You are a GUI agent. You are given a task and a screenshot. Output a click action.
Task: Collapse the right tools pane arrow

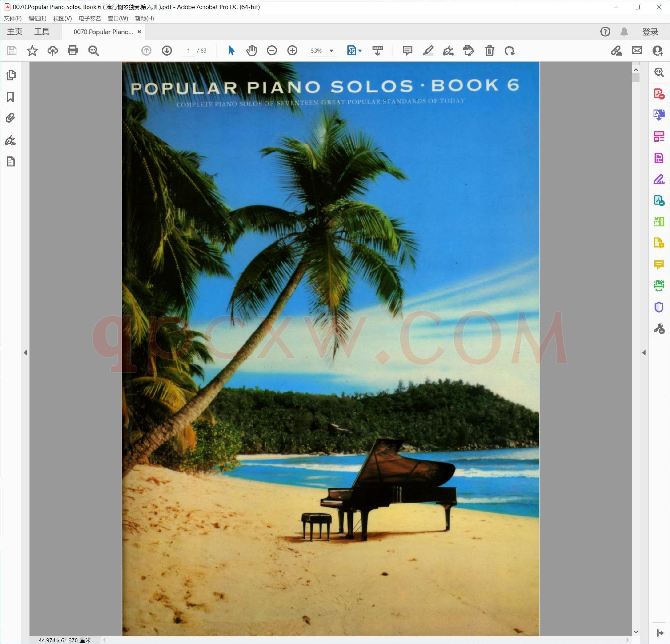tap(644, 353)
